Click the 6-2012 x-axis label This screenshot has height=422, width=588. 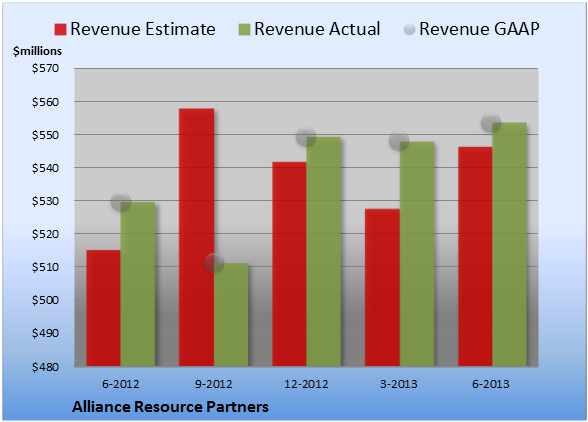[121, 384]
